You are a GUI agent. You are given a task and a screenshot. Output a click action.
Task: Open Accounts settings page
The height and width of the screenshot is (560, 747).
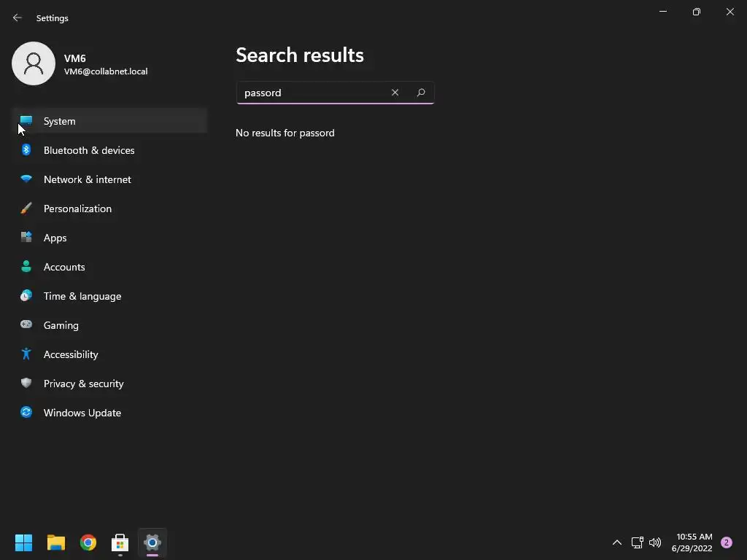[x=110, y=267]
